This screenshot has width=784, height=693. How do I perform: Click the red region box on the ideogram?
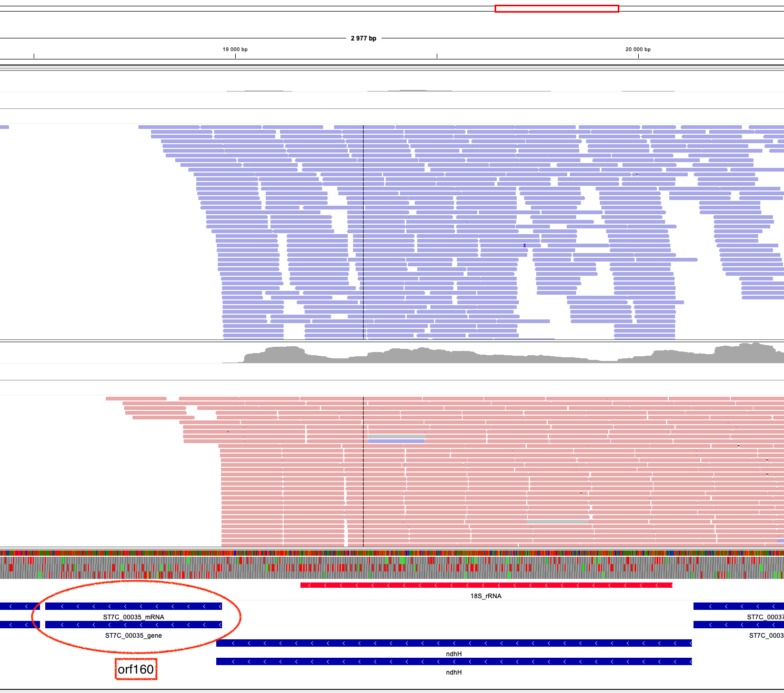pos(557,8)
